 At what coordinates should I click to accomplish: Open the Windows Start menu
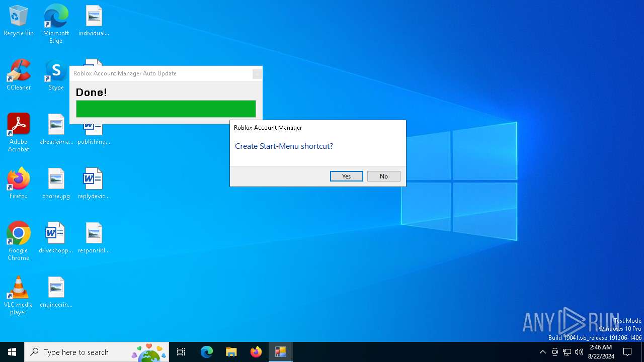pos(12,352)
